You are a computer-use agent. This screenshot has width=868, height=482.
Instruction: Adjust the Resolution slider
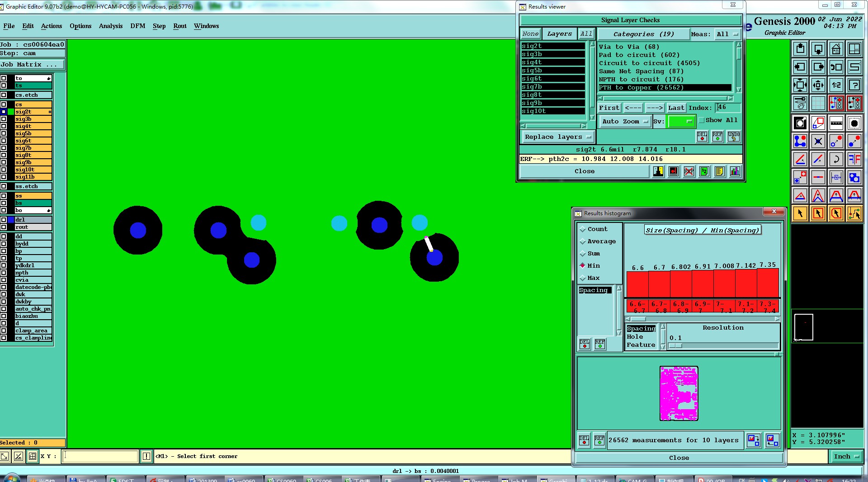point(723,346)
